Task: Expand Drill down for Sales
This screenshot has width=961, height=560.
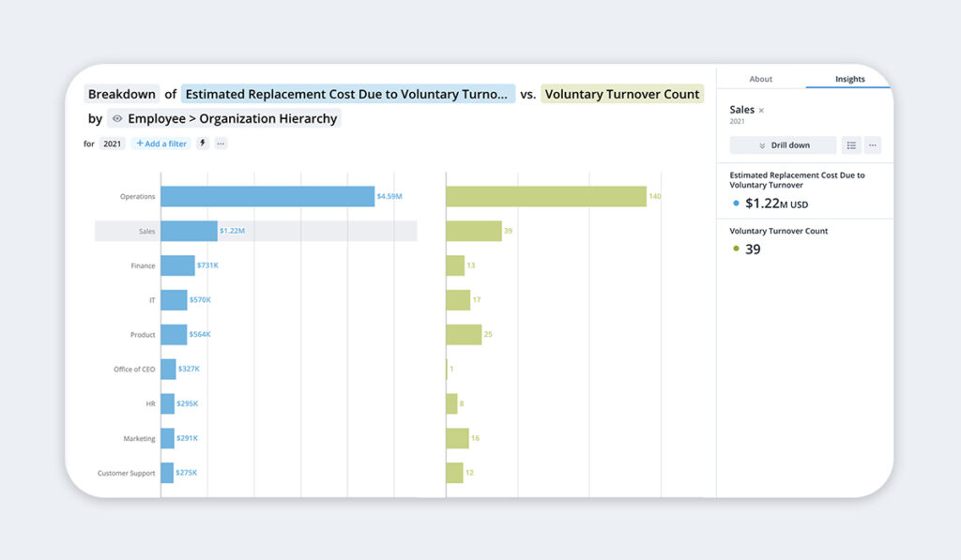Action: 783,145
